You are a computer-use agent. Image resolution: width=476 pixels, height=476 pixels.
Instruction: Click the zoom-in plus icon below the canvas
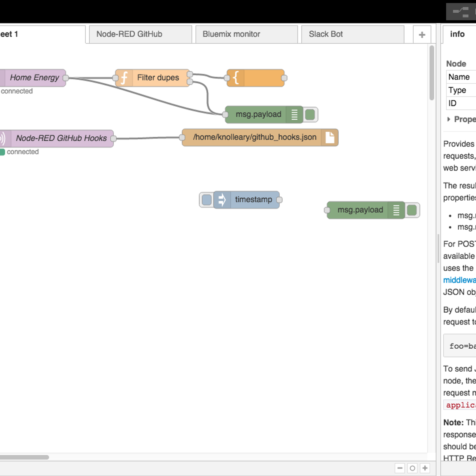[x=424, y=468]
